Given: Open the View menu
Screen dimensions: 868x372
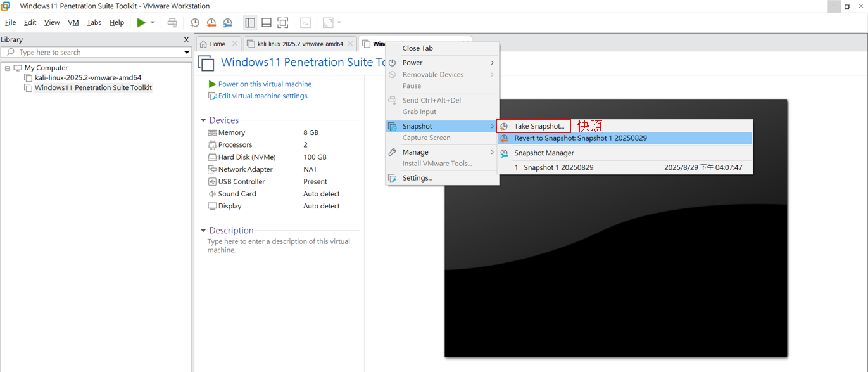Looking at the screenshot, I should (x=52, y=22).
